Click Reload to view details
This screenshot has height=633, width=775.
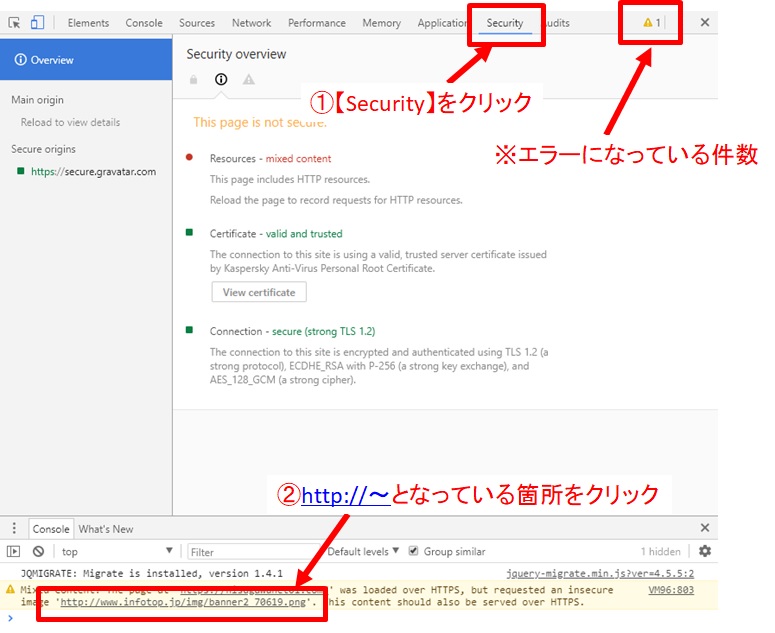tap(70, 122)
